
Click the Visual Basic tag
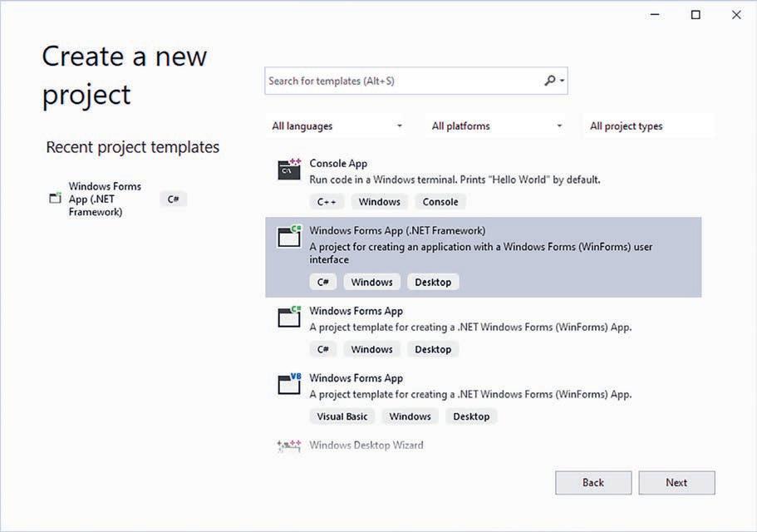(342, 416)
